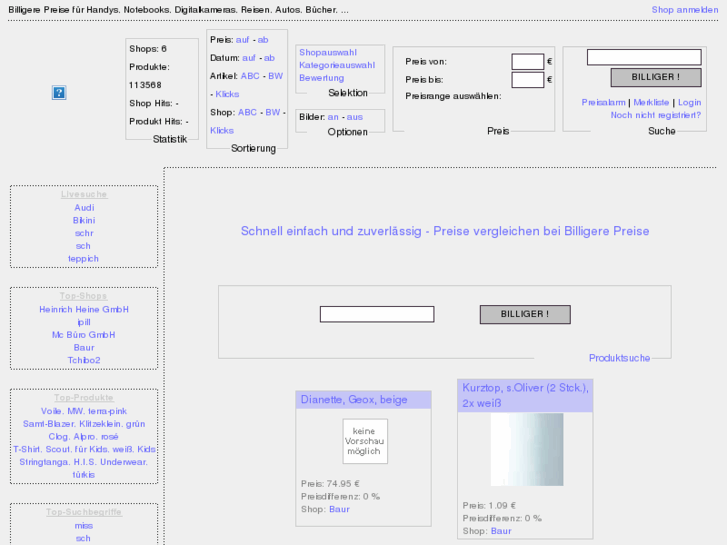Turn images off with Bilder aus
The image size is (727, 545).
click(x=355, y=117)
